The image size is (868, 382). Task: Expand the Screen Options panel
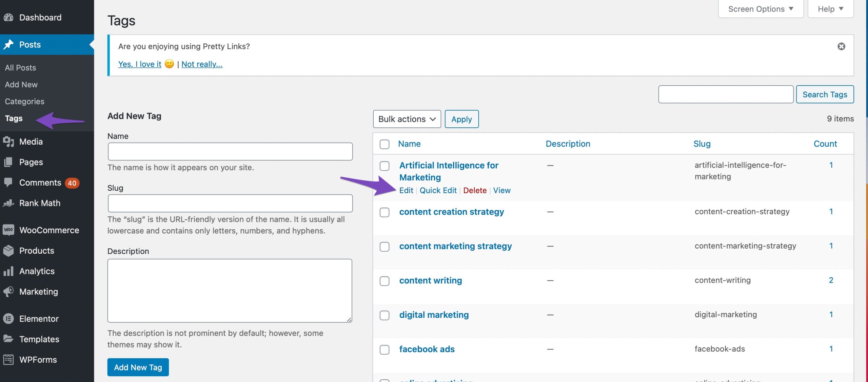point(761,9)
